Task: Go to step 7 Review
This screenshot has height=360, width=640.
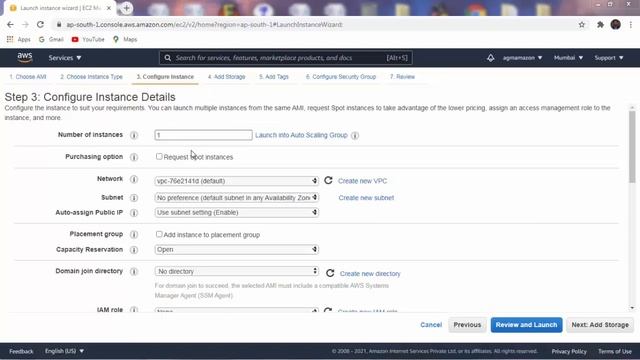Action: (402, 77)
